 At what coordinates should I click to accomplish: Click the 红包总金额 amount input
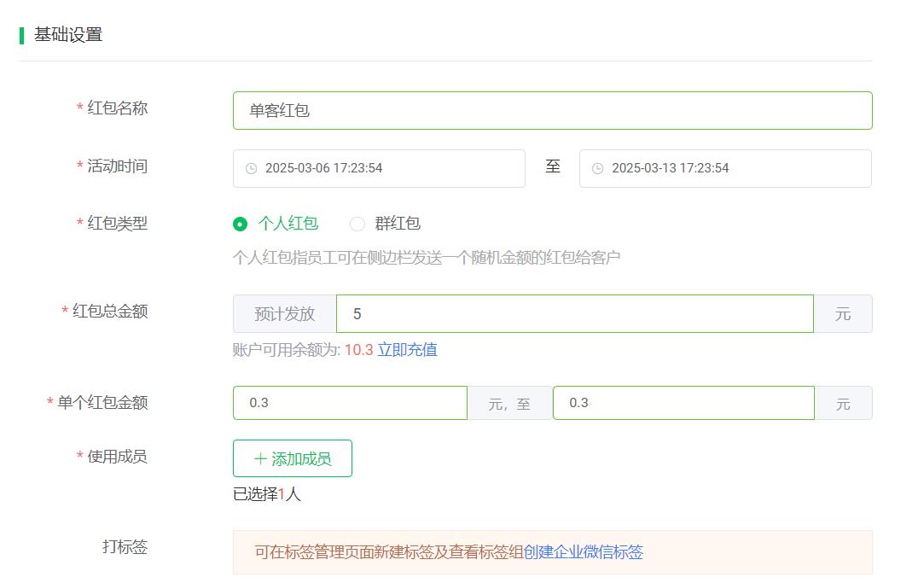[574, 313]
